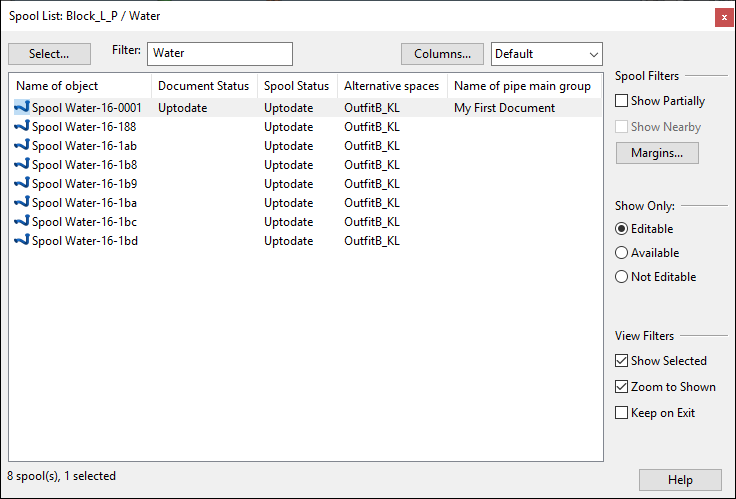736x499 pixels.
Task: Enable the Show Partially checkbox
Action: 622,101
